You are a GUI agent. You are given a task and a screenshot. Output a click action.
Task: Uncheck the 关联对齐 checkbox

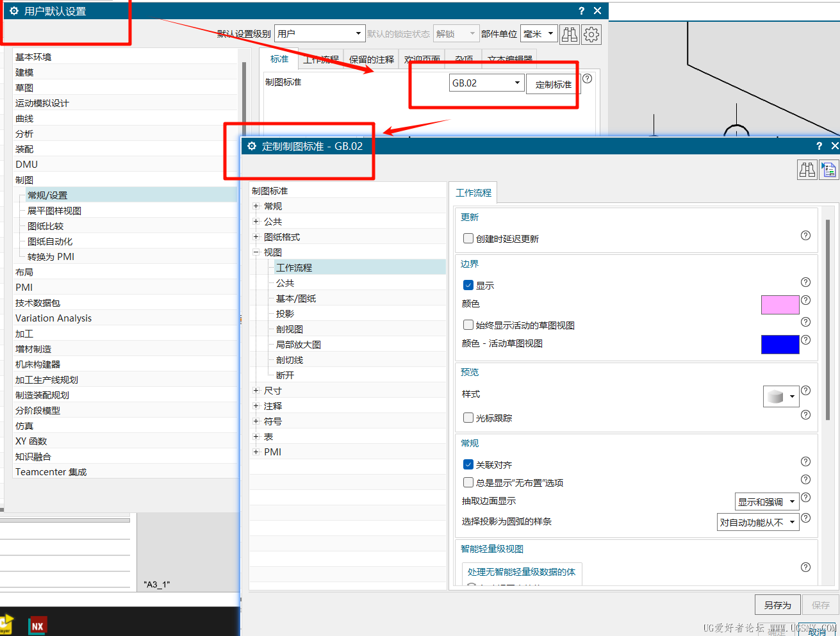pyautogui.click(x=468, y=464)
